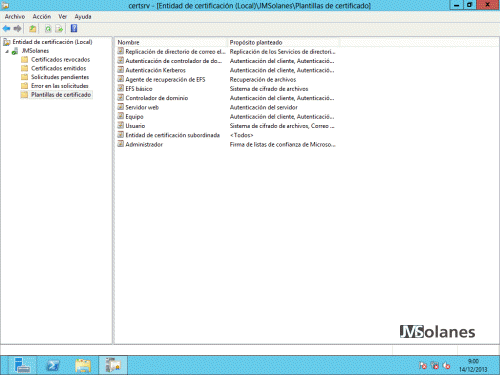The image size is (500, 375).
Task: Select Usuario template row
Action: [135, 126]
